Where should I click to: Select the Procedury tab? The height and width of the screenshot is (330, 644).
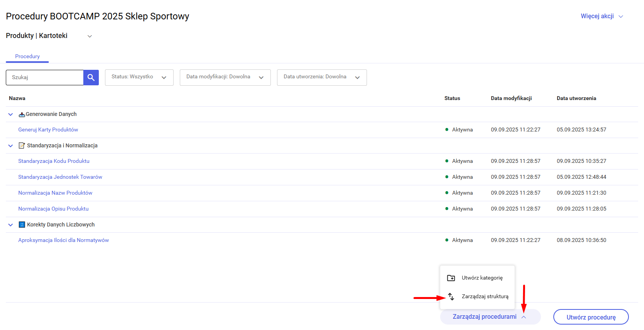tap(27, 57)
